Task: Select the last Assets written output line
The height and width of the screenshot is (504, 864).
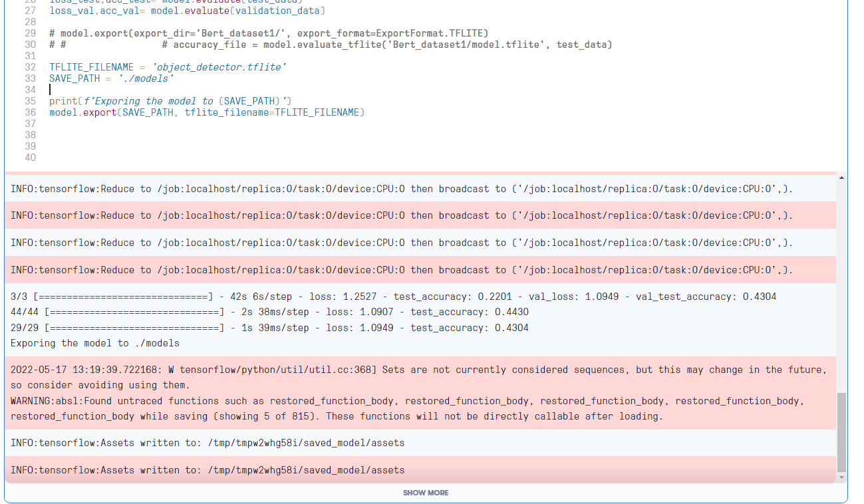Action: click(x=206, y=470)
